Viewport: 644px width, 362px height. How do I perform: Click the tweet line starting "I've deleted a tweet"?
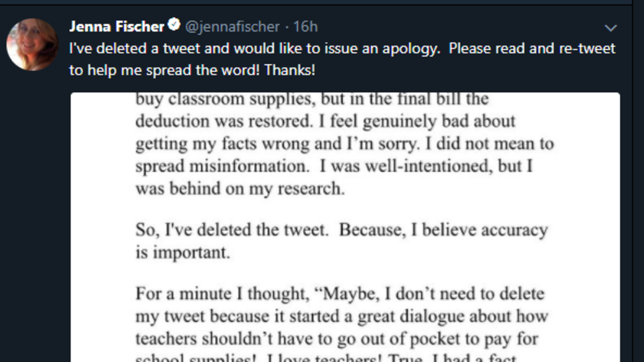pos(342,48)
